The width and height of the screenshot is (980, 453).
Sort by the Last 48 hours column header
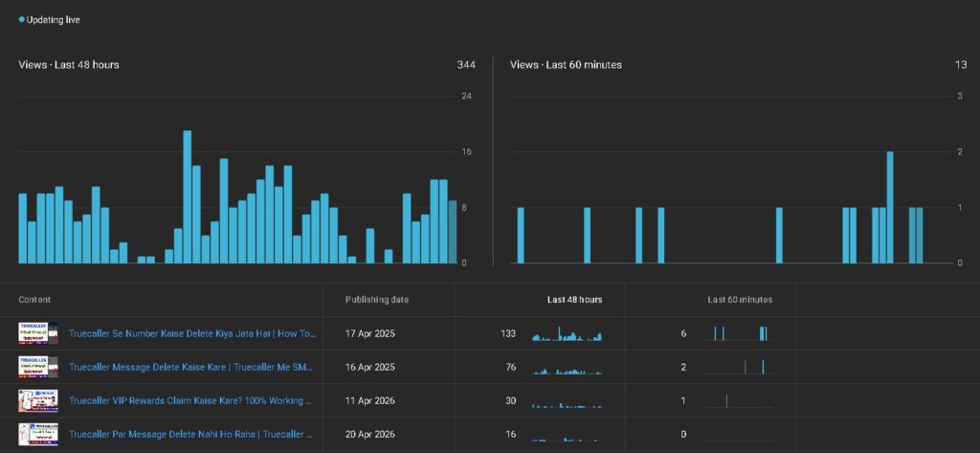[x=574, y=300]
